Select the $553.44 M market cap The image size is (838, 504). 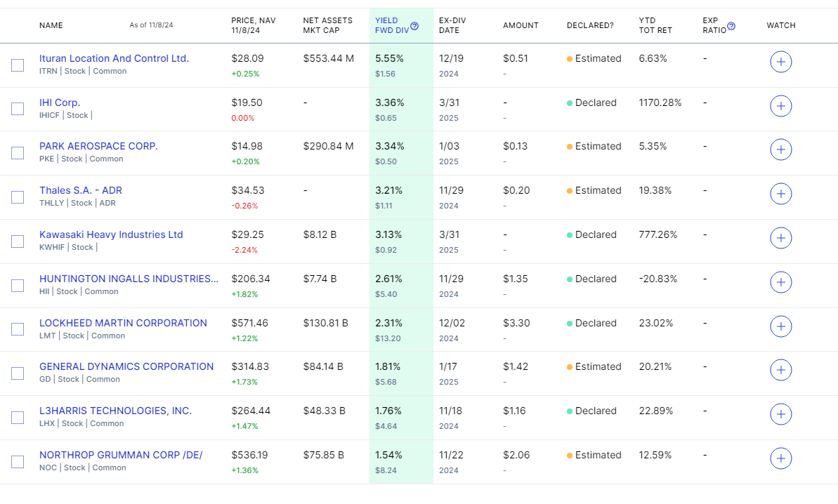pos(328,58)
